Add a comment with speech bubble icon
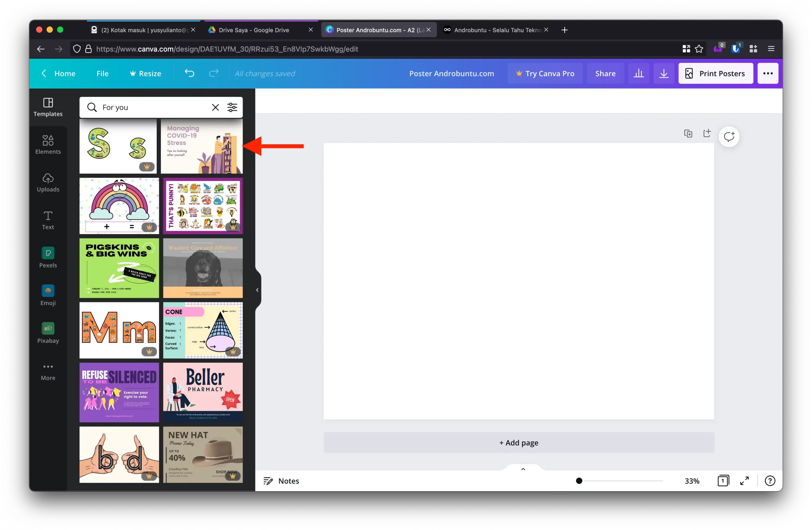The height and width of the screenshot is (530, 812). (729, 137)
